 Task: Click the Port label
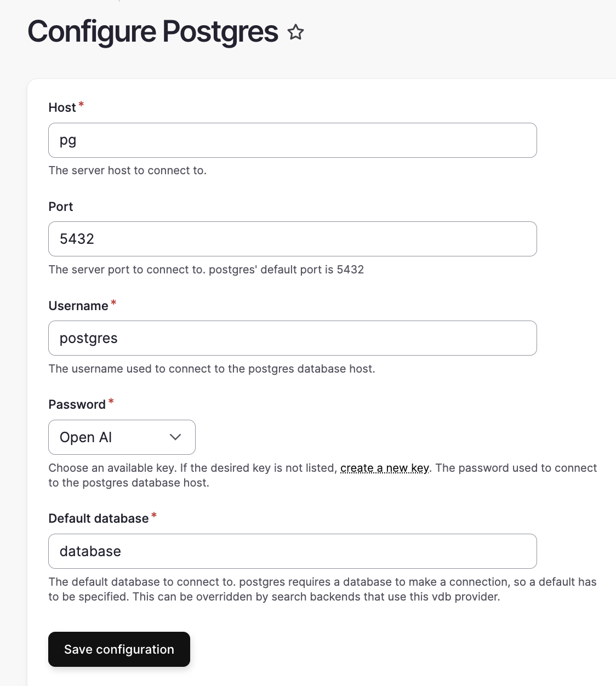[60, 207]
